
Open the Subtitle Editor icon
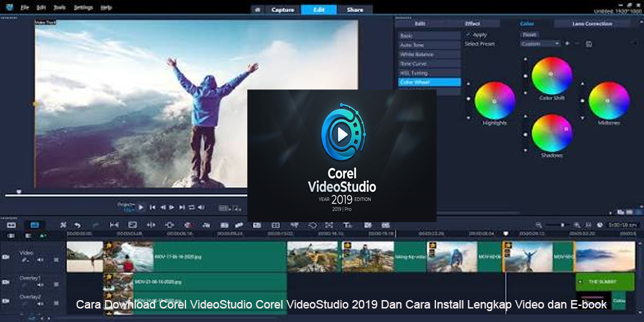click(x=257, y=225)
